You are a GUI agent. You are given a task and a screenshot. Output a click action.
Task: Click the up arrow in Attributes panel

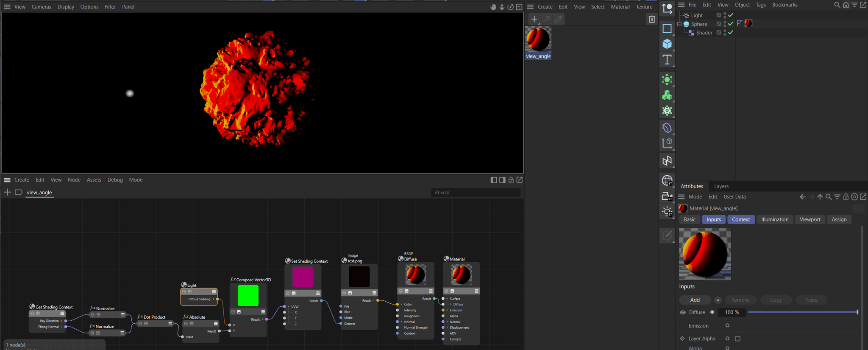tap(820, 197)
